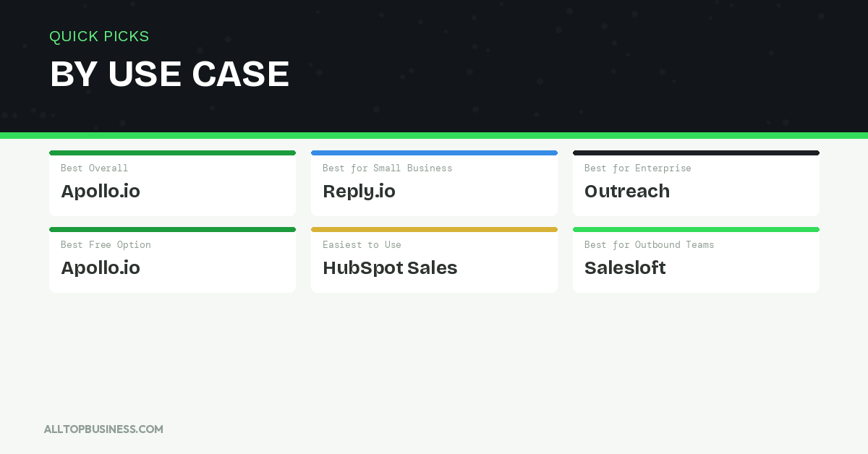Click the Salesloft pick
The width and height of the screenshot is (868, 454).
click(x=625, y=268)
